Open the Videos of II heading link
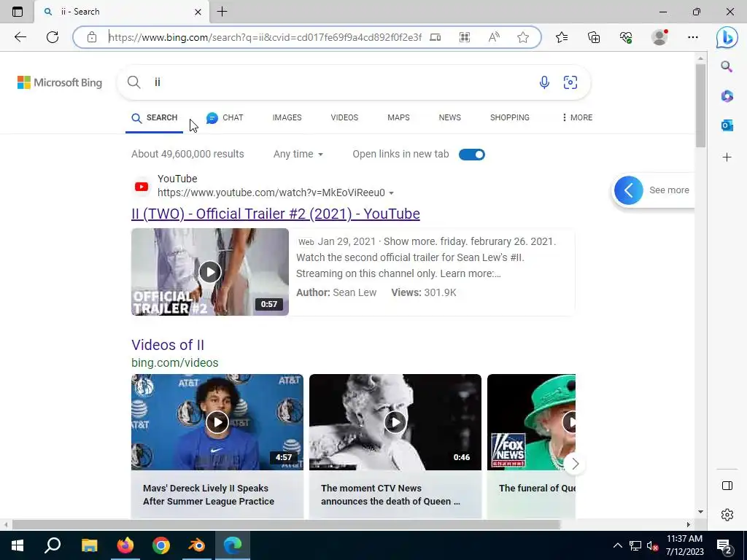Image resolution: width=747 pixels, height=560 pixels. pos(168,345)
